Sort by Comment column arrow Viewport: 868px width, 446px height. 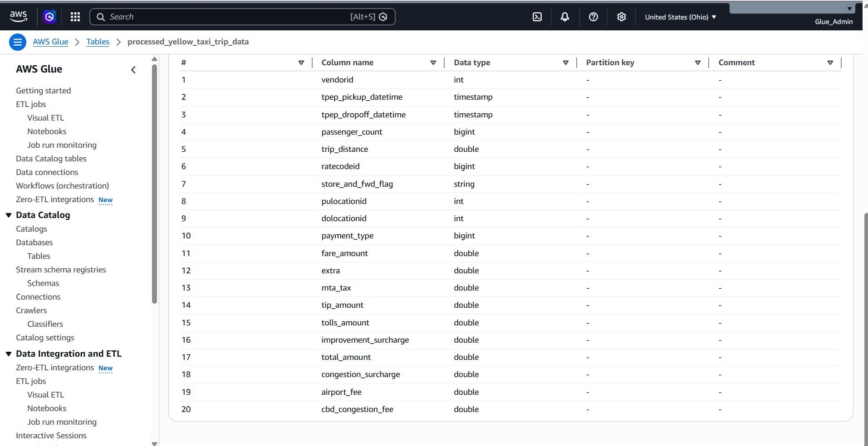pos(830,63)
